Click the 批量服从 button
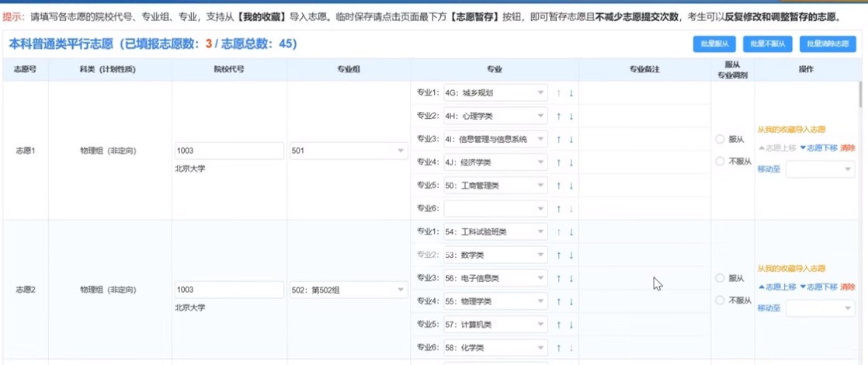This screenshot has height=365, width=868. pyautogui.click(x=714, y=44)
